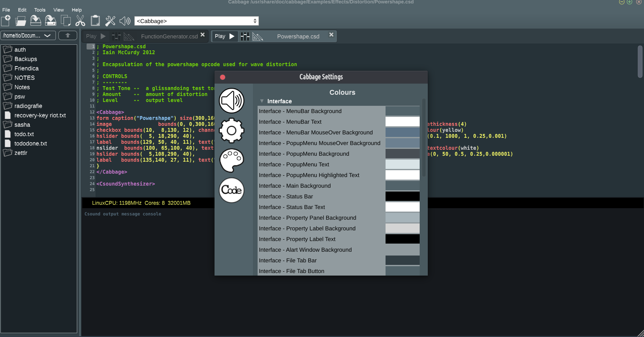Collapse the Interface colours section
The height and width of the screenshot is (337, 644).
(262, 101)
